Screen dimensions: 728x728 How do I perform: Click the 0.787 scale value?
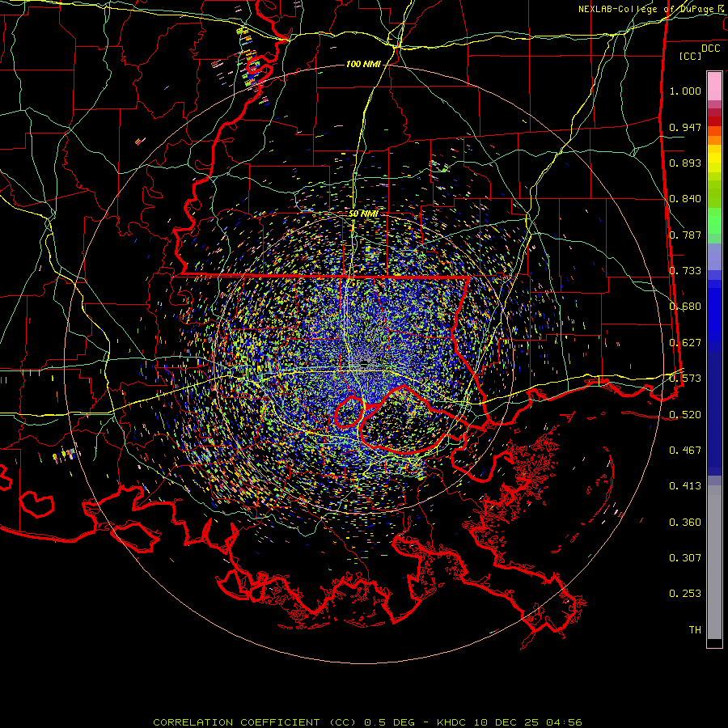point(685,235)
